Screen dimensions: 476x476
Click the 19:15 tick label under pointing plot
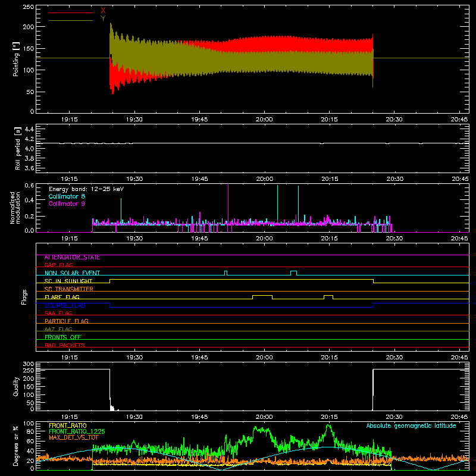pyautogui.click(x=69, y=120)
